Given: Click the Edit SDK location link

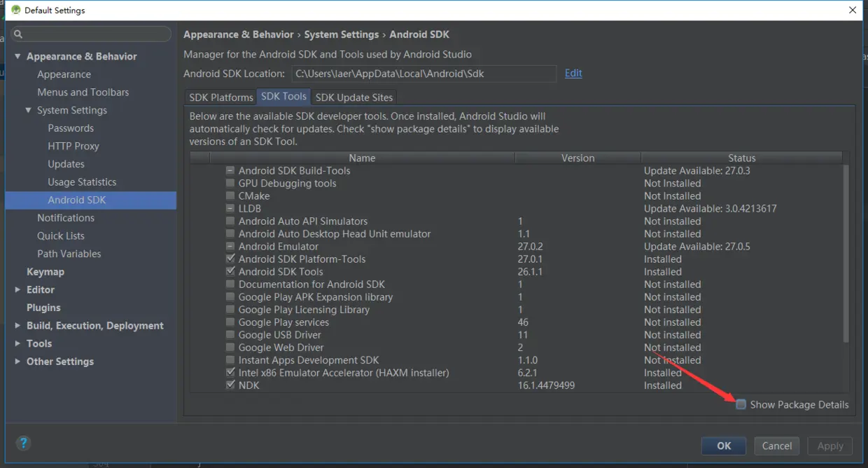Looking at the screenshot, I should pos(573,73).
